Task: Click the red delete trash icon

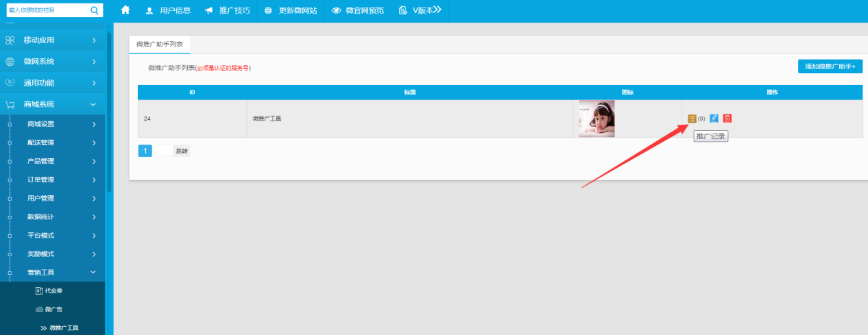Action: pyautogui.click(x=727, y=119)
